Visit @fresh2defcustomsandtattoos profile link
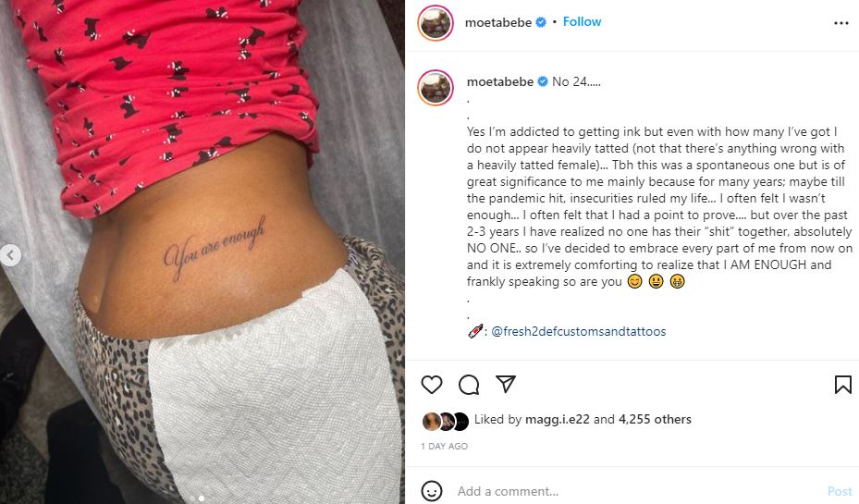 (x=579, y=331)
